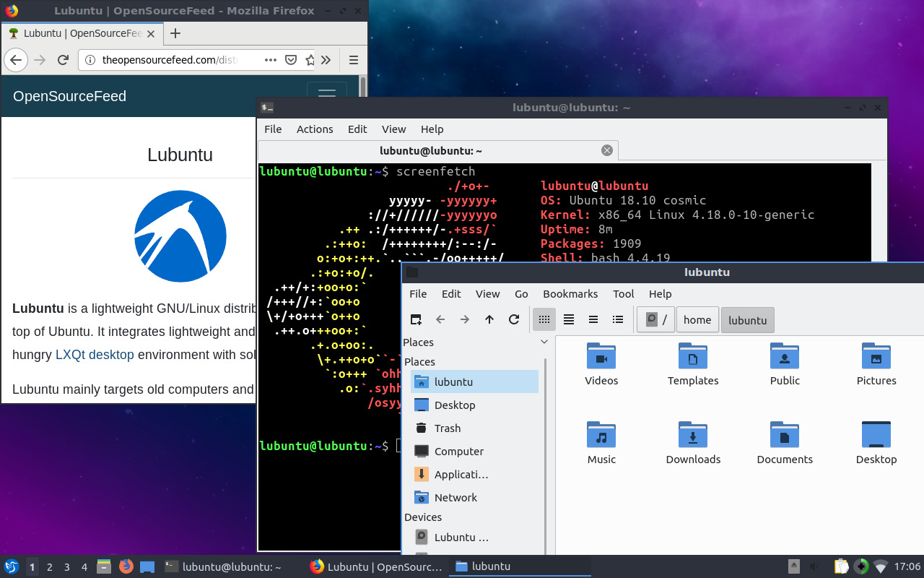The image size is (924, 578).
Task: Toggle thumbnail icon view mode
Action: click(568, 319)
